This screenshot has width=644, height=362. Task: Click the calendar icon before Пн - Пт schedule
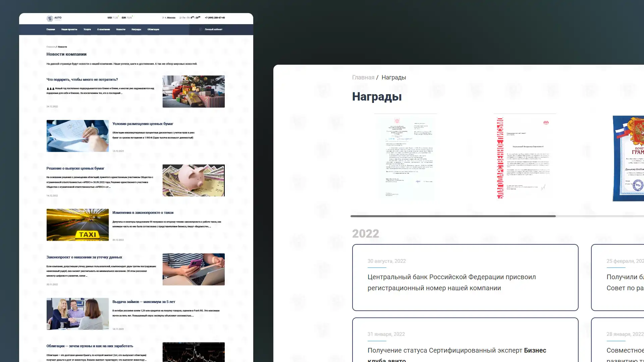[180, 17]
